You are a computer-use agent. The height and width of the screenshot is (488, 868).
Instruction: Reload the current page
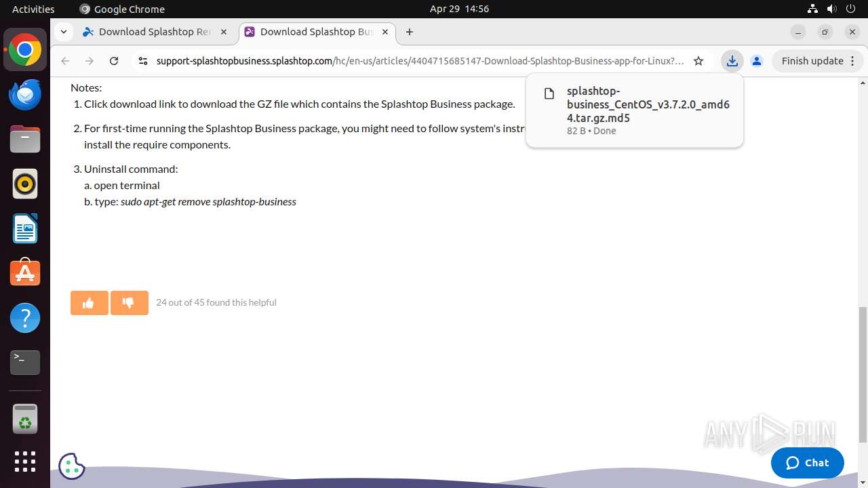point(114,61)
